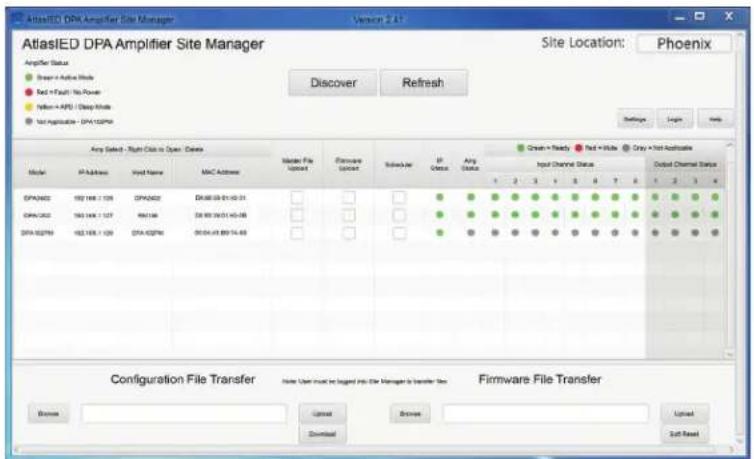Click output channel 4 dot in DPA102PM row
The width and height of the screenshot is (754, 459).
click(x=715, y=233)
